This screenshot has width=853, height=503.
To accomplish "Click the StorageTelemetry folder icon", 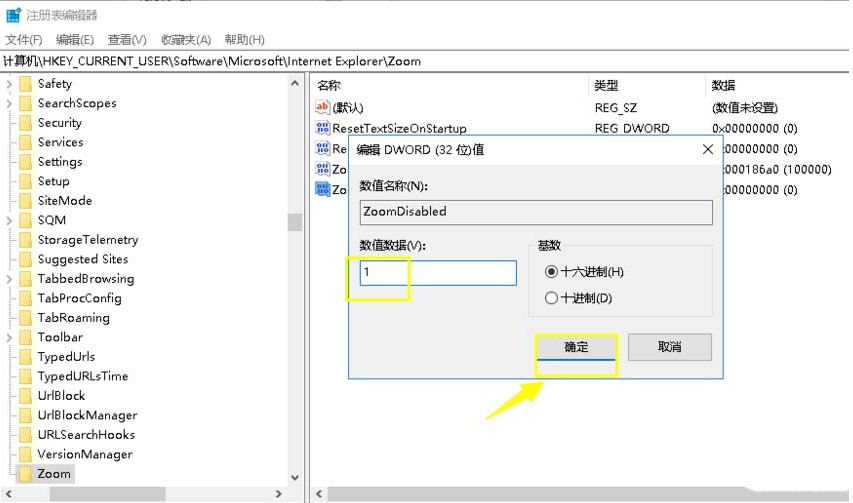I will 25,240.
